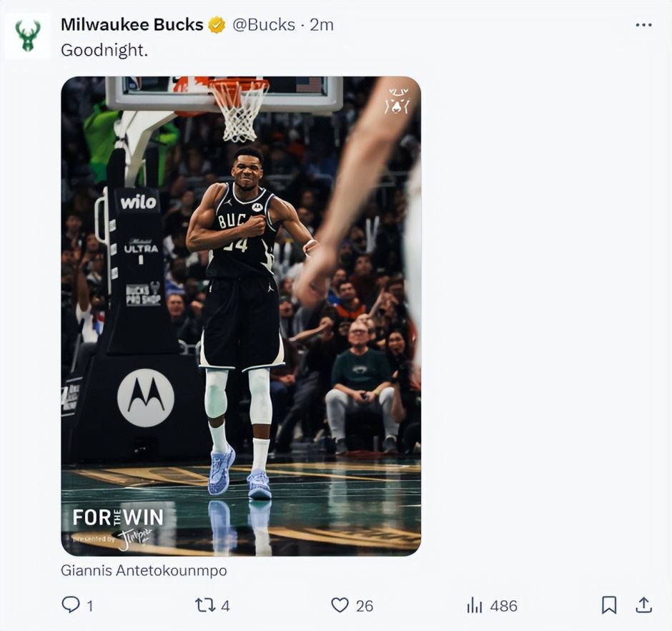Bookmark this post
The height and width of the screenshot is (631, 672).
click(x=608, y=605)
